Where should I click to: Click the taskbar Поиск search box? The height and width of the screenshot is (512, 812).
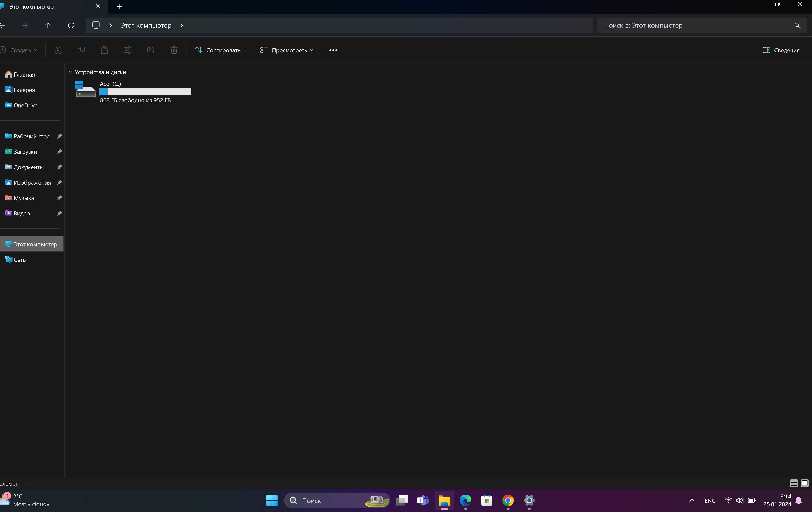[x=337, y=501]
